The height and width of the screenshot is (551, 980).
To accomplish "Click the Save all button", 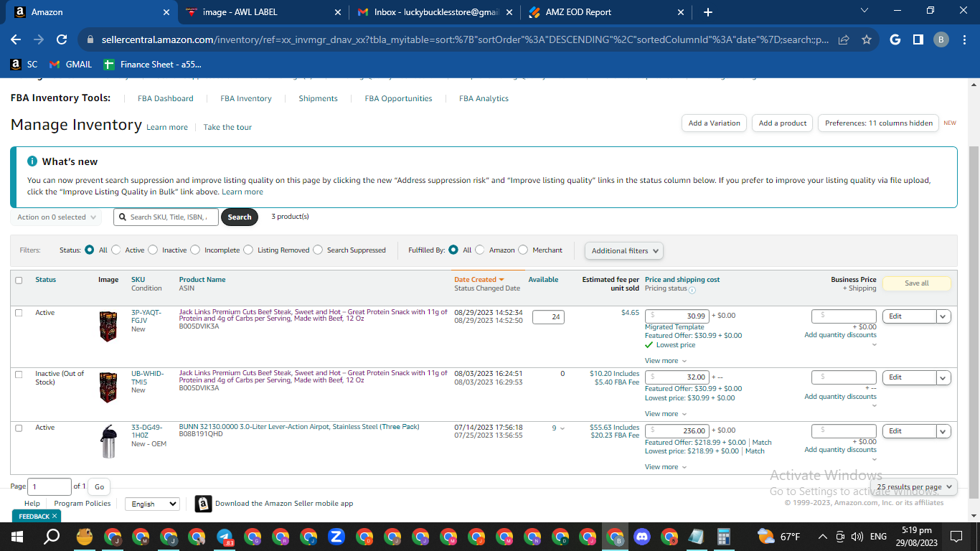I will point(916,283).
